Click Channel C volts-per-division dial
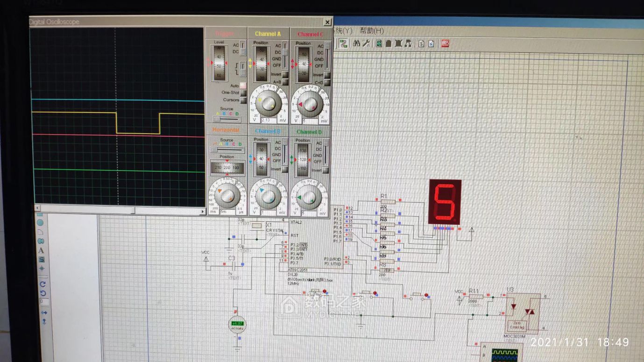This screenshot has height=362, width=644. pyautogui.click(x=311, y=104)
